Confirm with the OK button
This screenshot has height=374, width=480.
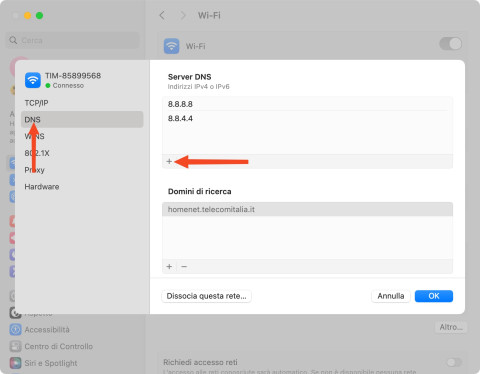(434, 296)
